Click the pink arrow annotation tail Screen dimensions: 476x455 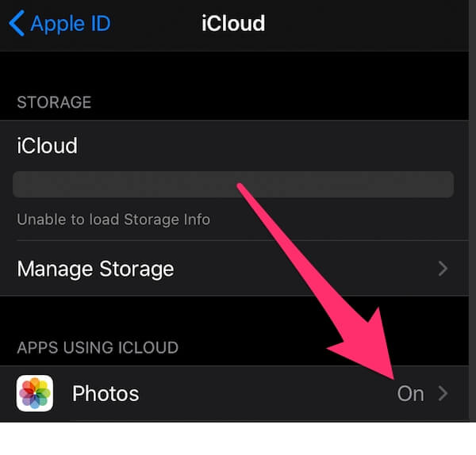coord(241,186)
